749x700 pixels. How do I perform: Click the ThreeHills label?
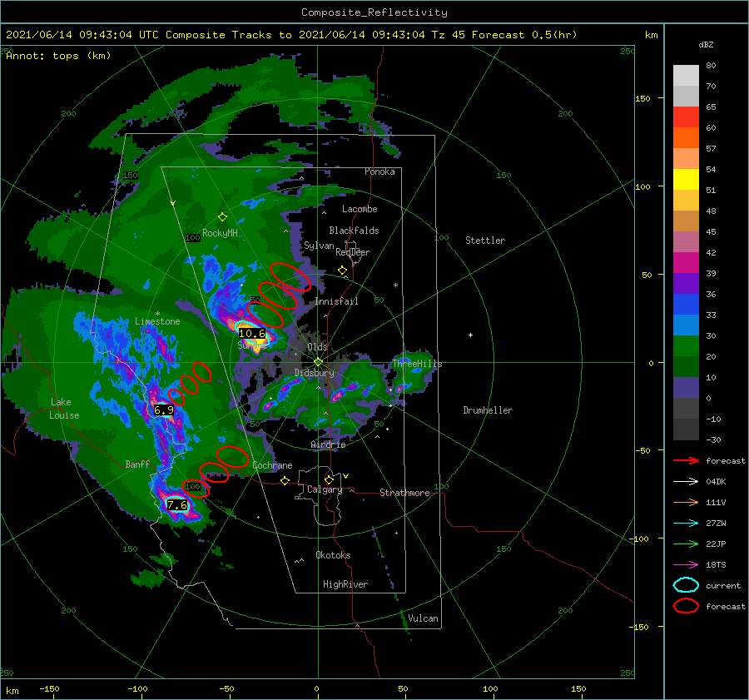click(x=418, y=364)
